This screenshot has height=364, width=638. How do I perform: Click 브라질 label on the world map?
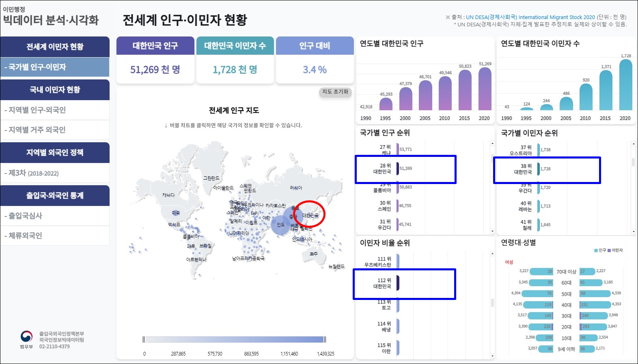(205, 246)
